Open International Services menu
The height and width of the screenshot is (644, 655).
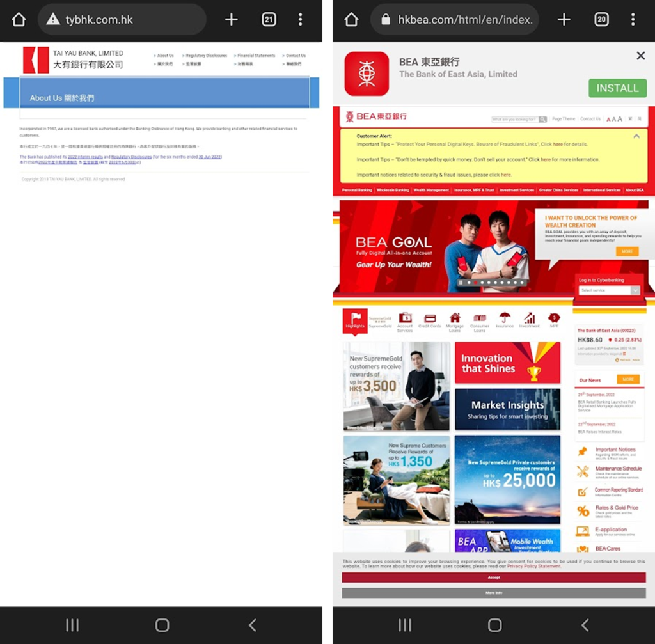(602, 190)
